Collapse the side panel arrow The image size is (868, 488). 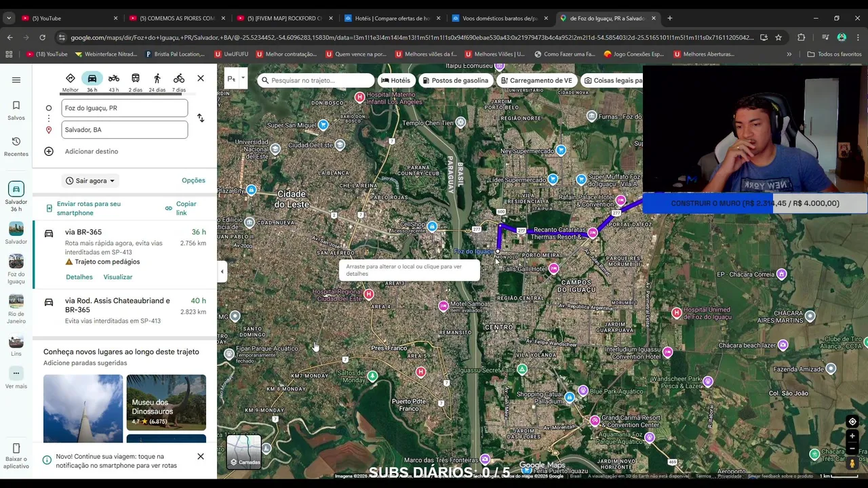[x=222, y=272]
